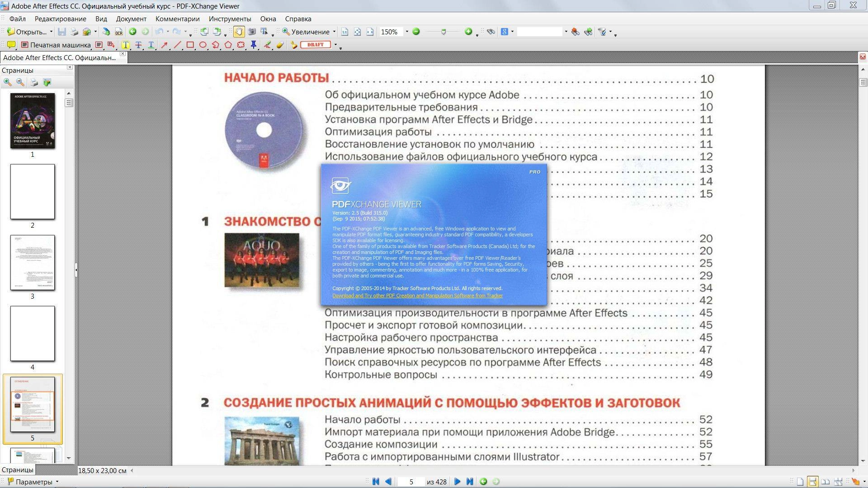This screenshot has width=868, height=488.
Task: Zoom in with green plus button
Action: click(468, 32)
